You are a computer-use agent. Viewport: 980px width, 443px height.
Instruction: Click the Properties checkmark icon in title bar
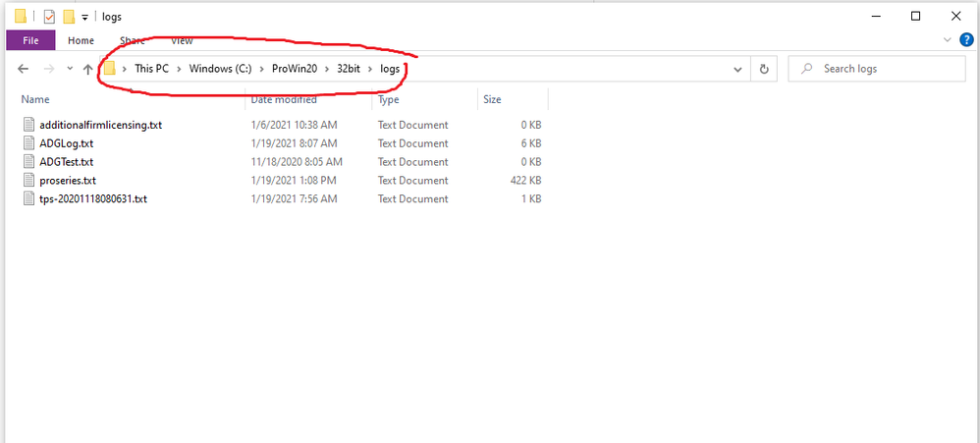coord(48,17)
